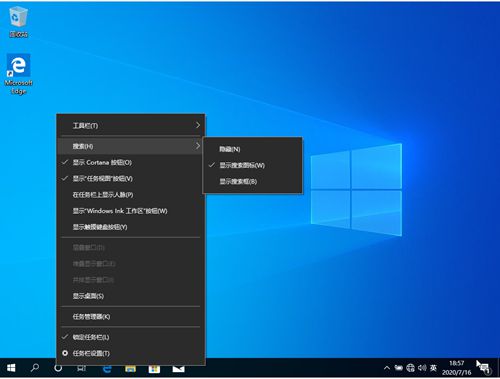Open the clock showing 18:57 2020/7/16
The width and height of the screenshot is (500, 379).
(456, 368)
